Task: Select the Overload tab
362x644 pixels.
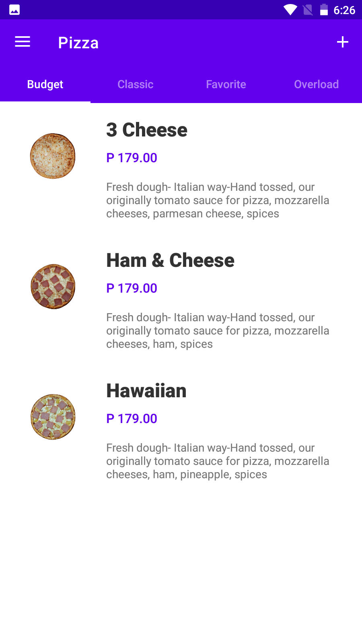Action: coord(317,85)
